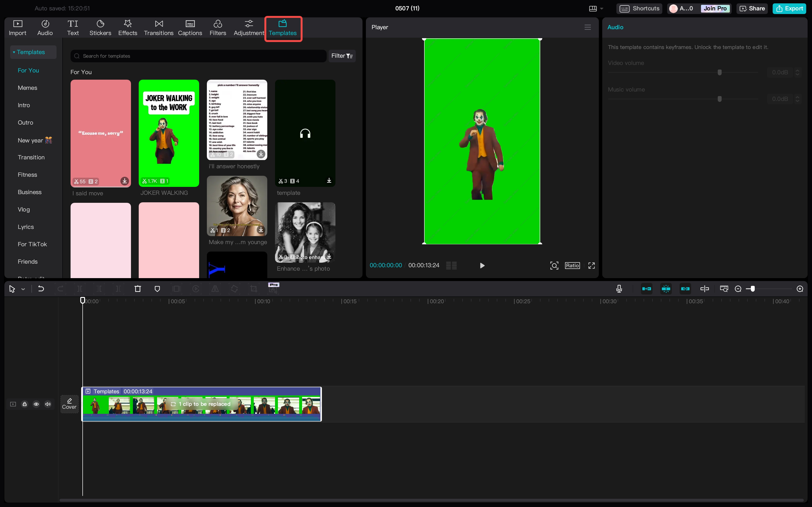Click the Delete (trash) icon in the toolbar
812x507 pixels.
point(138,288)
